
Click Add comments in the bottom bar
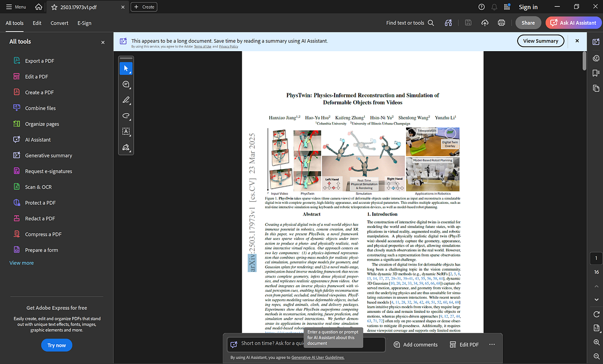click(x=416, y=344)
